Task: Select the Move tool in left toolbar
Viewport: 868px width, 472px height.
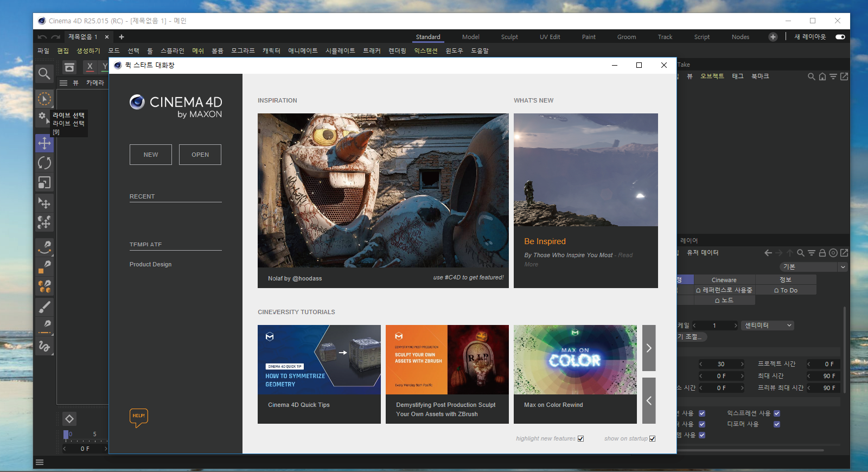Action: tap(44, 143)
